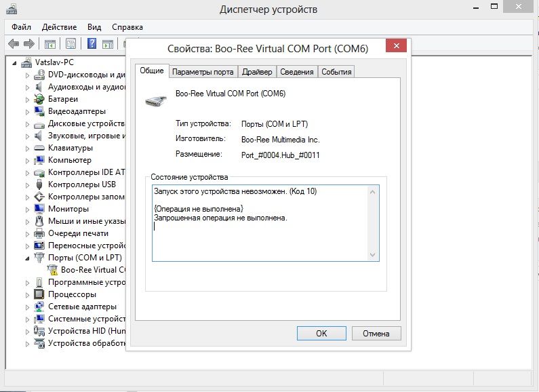The width and height of the screenshot is (539, 392).
Task: Click the show/hide console tree icon
Action: (50, 44)
